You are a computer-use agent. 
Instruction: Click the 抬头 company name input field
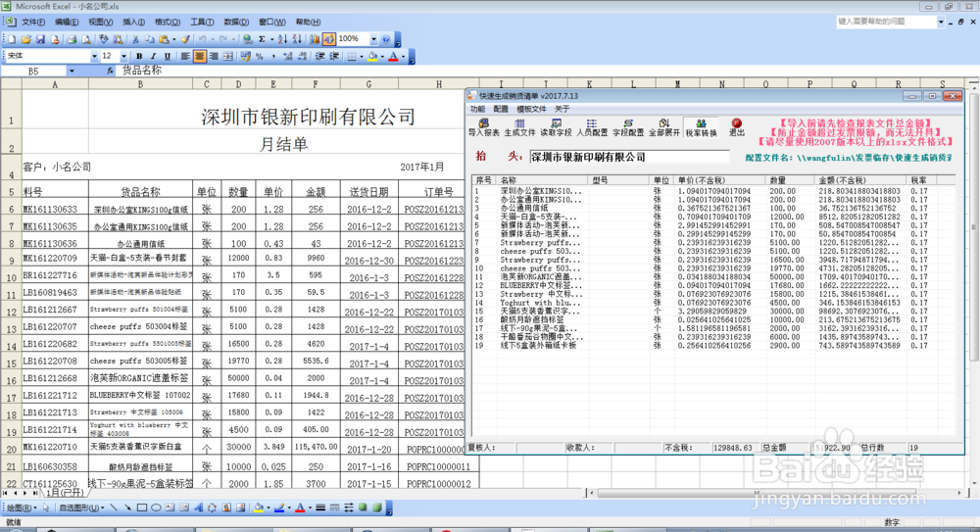click(x=629, y=157)
